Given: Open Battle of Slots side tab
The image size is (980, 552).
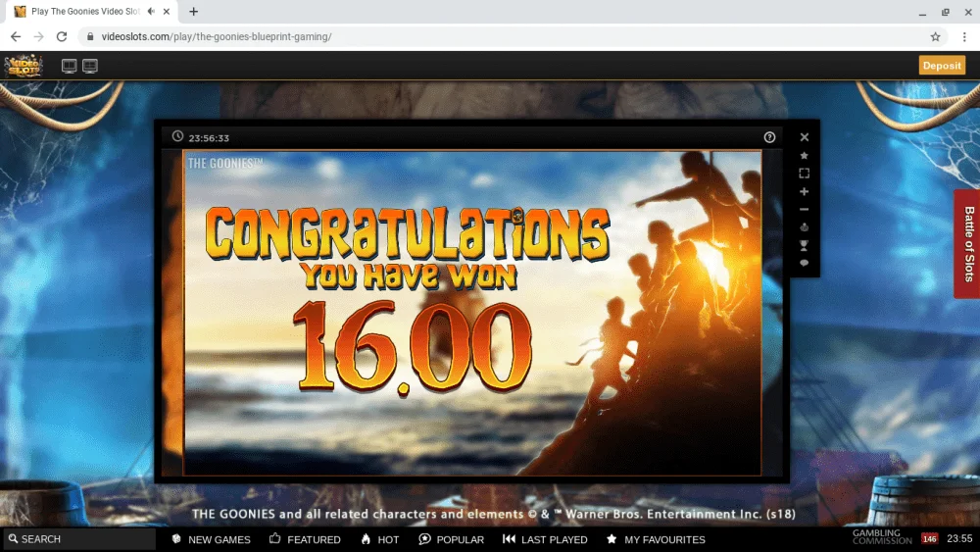Looking at the screenshot, I should [967, 244].
